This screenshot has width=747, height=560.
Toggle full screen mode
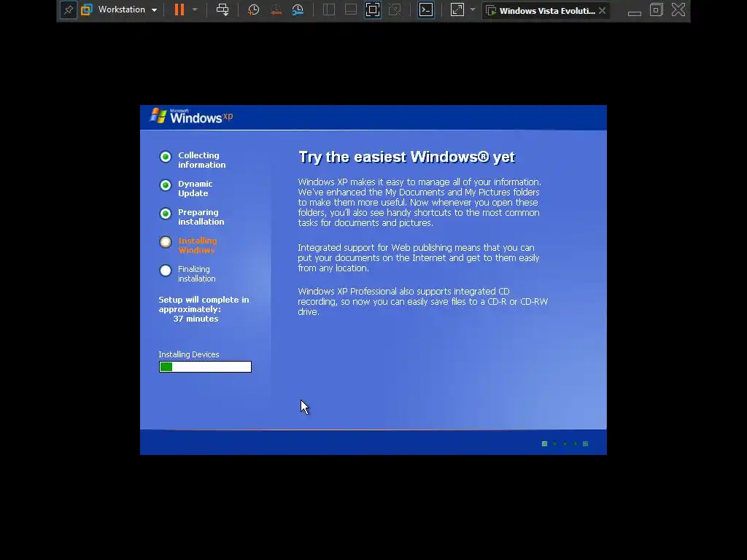(x=373, y=10)
